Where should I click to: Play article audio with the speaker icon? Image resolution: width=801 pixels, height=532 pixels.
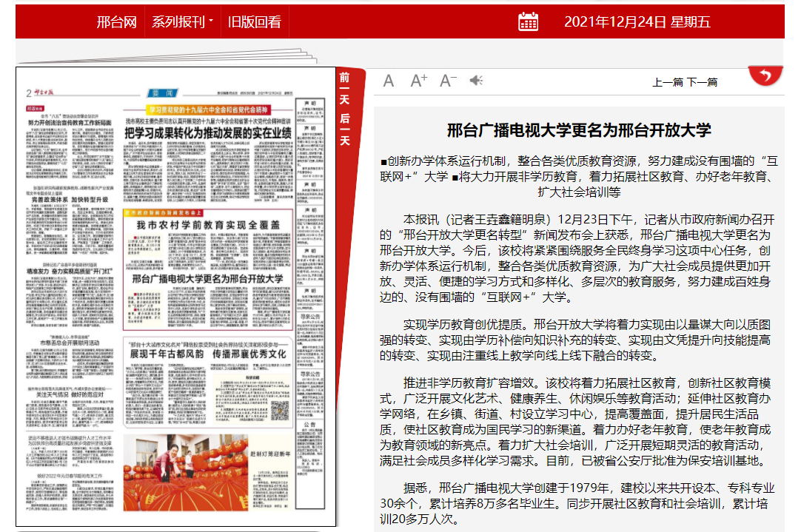(x=476, y=80)
